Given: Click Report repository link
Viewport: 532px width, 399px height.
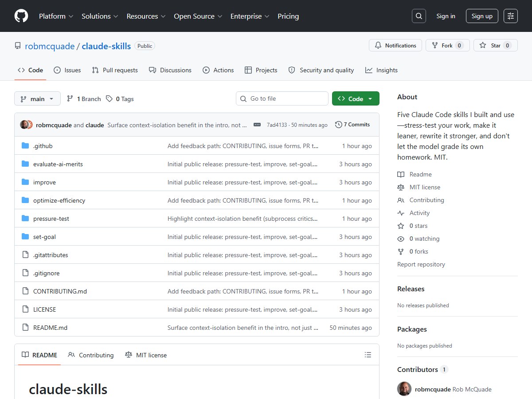Looking at the screenshot, I should (x=421, y=264).
